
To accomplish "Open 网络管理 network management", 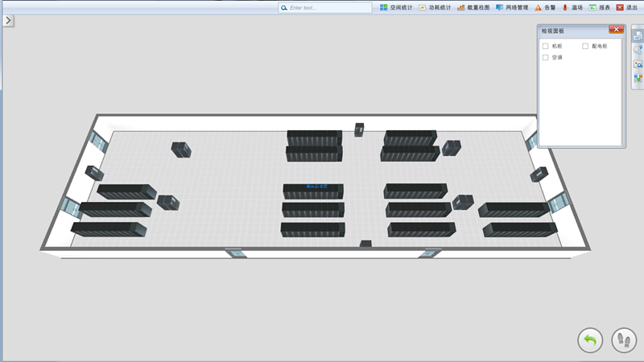I will coord(512,7).
